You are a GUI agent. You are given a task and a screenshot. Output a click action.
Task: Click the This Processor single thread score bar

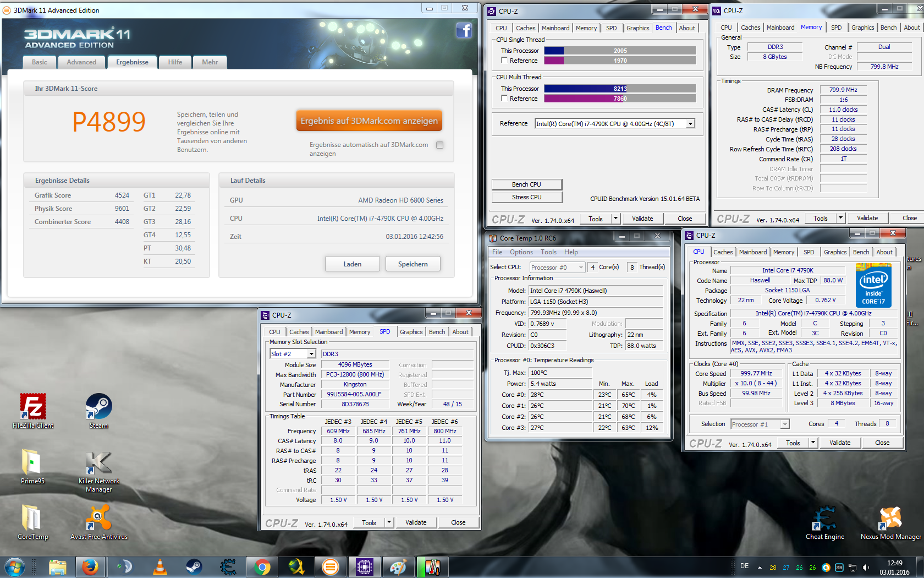coord(620,51)
